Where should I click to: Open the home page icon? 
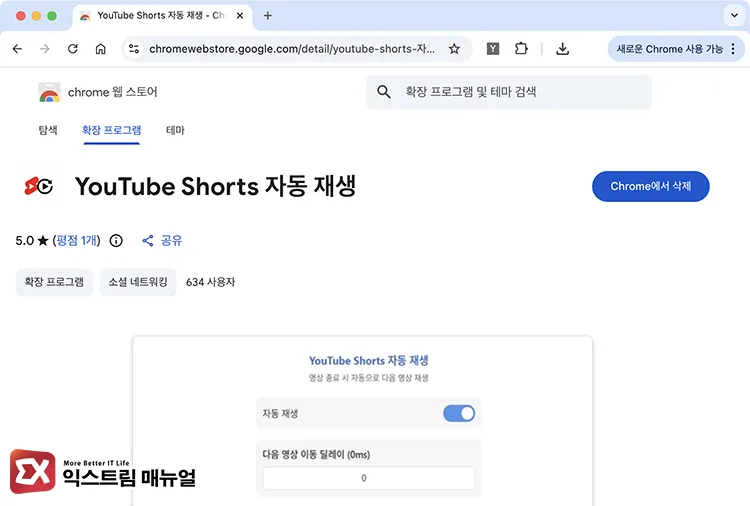coord(100,49)
